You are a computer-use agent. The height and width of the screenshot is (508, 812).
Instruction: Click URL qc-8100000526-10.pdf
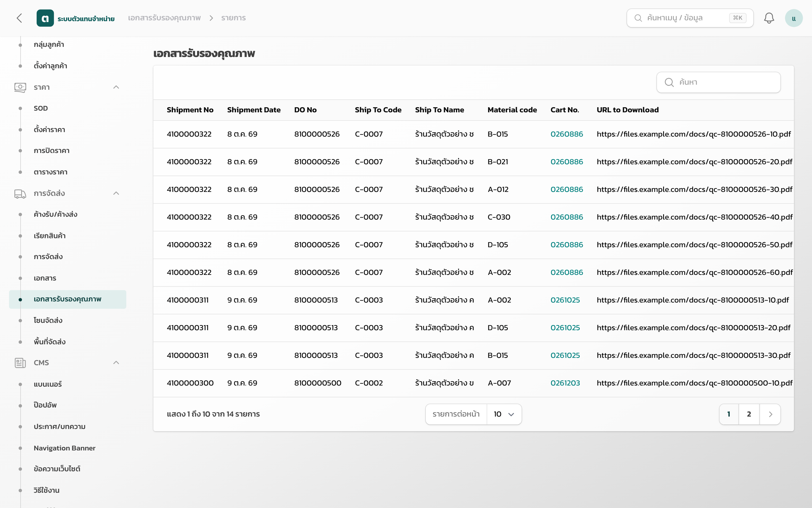click(x=694, y=134)
